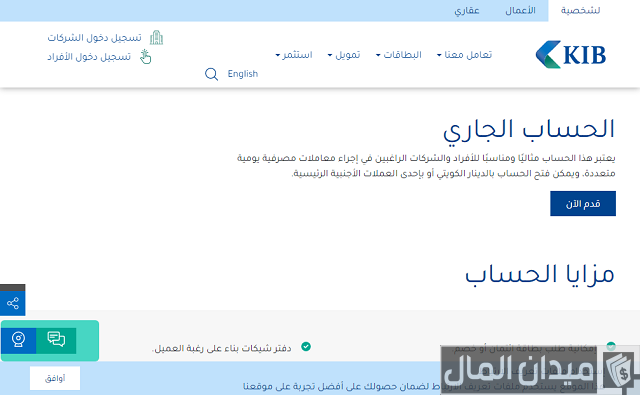Click the قدم الآن apply button

click(x=583, y=203)
